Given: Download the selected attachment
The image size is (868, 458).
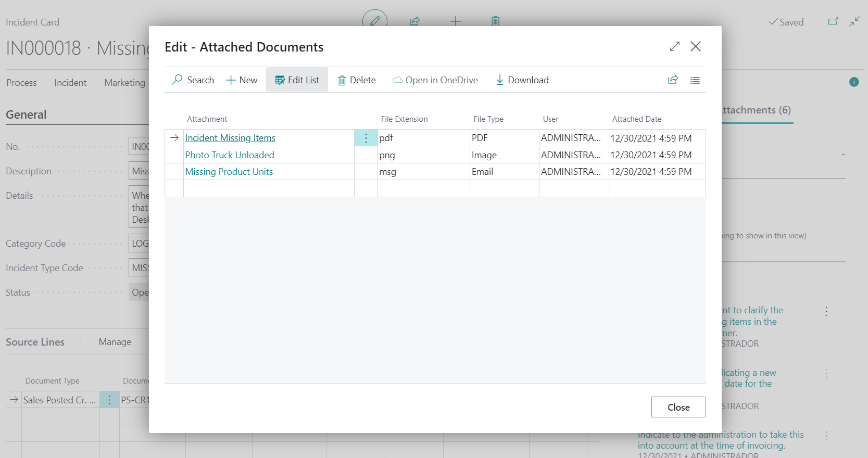Looking at the screenshot, I should pos(522,80).
